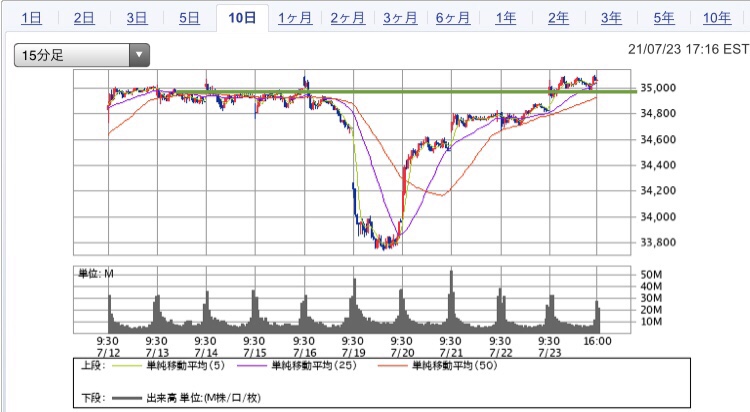Screen dimensions: 750x412
Task: Click the dropdown arrow beside 15分足
Action: click(139, 55)
